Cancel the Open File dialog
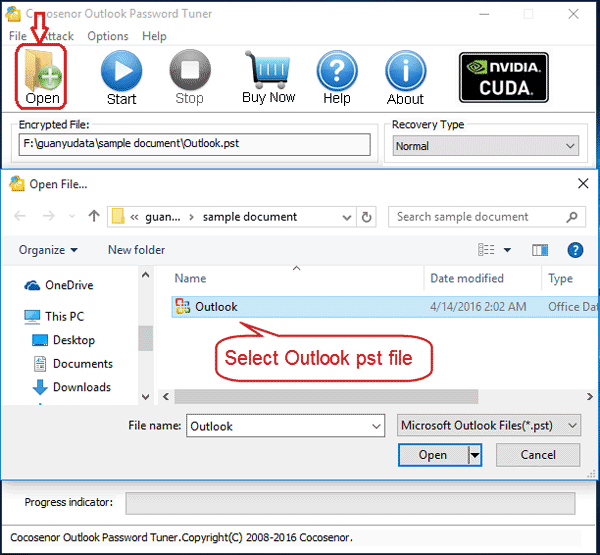Image resolution: width=600 pixels, height=555 pixels. 538,455
